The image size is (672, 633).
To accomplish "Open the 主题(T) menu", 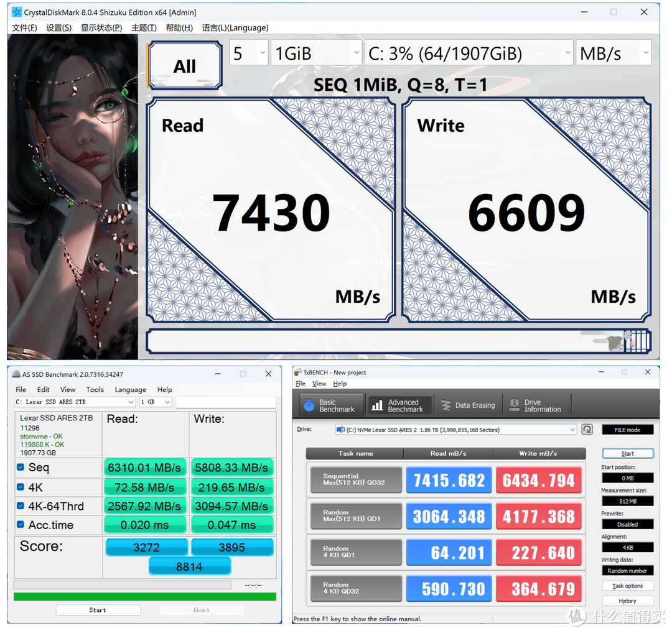I will tap(144, 28).
